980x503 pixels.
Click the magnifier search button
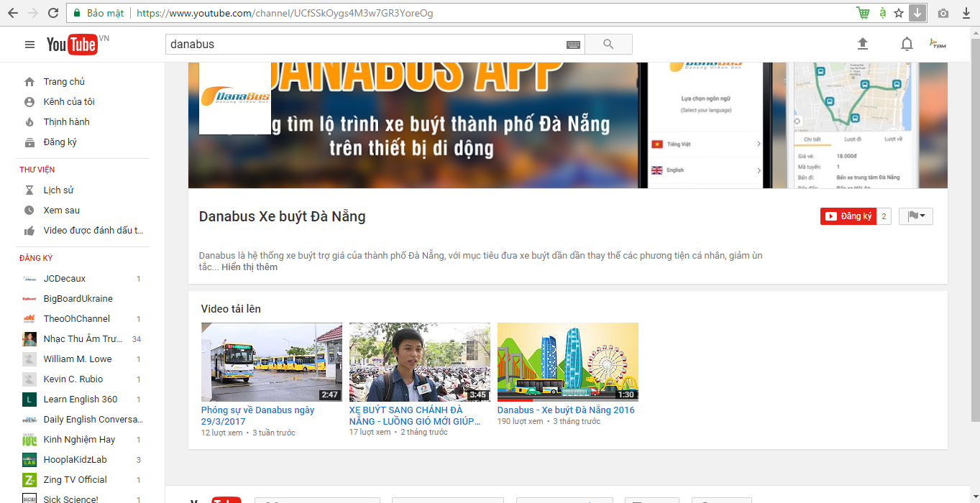[x=608, y=45]
